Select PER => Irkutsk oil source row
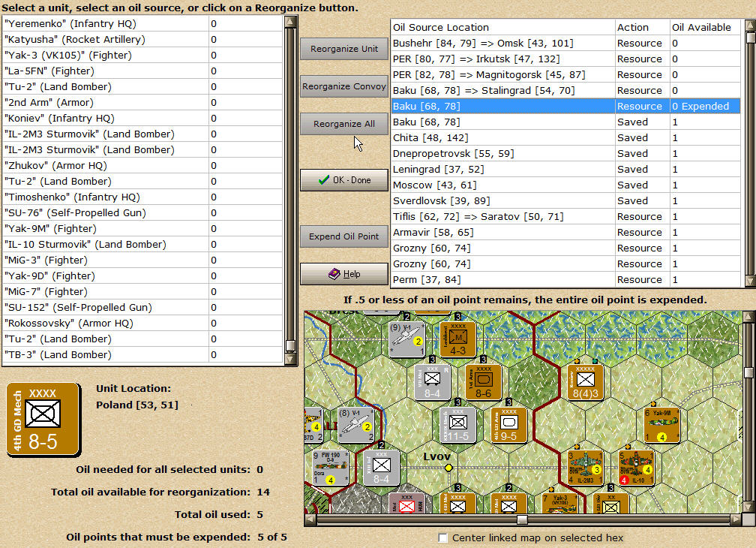Viewport: 756px width, 548px height. (565, 59)
